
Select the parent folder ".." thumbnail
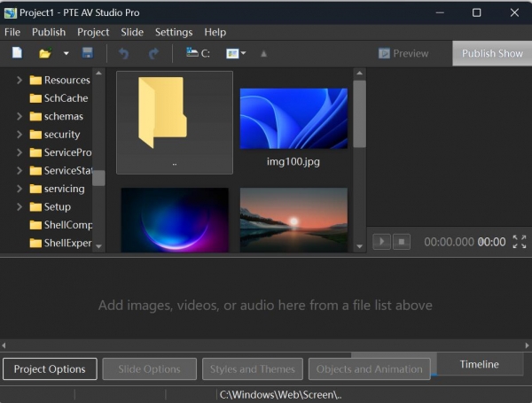[175, 122]
